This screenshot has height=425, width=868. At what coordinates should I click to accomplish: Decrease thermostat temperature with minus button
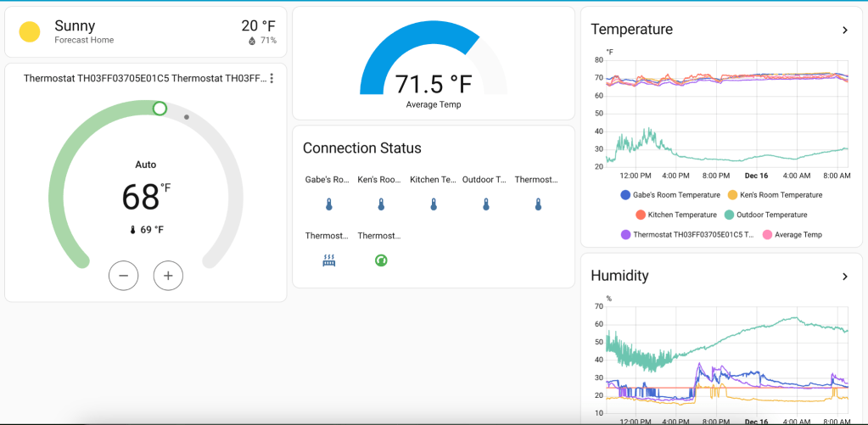[124, 275]
